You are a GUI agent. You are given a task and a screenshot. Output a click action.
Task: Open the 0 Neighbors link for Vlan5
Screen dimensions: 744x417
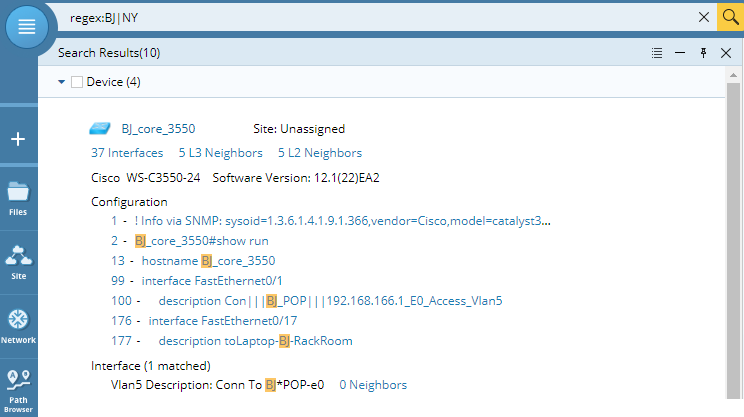click(373, 385)
